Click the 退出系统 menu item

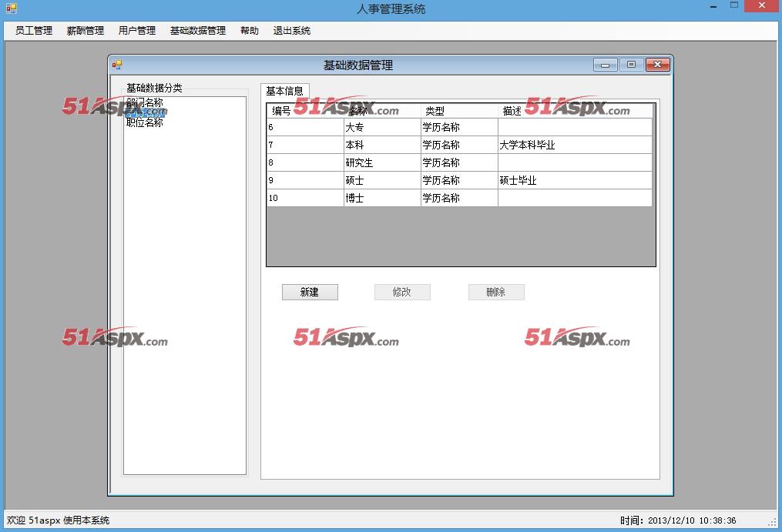point(291,31)
